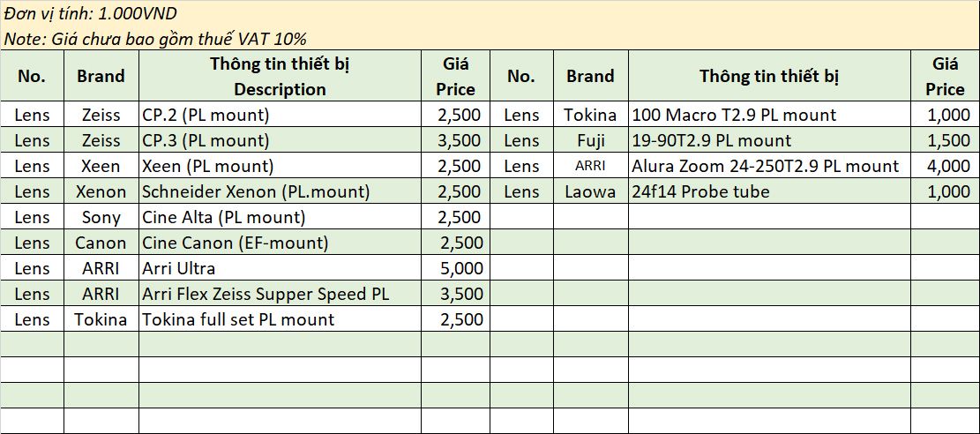Screen dimensions: 980x434
Task: Select the left 'Giá Price' header cell
Action: point(456,76)
